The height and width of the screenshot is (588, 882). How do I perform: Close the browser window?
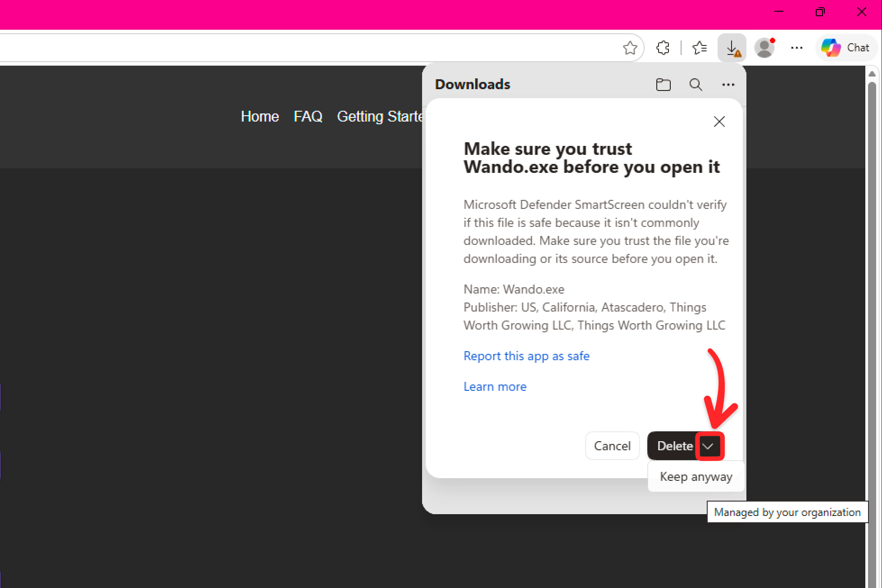(861, 12)
